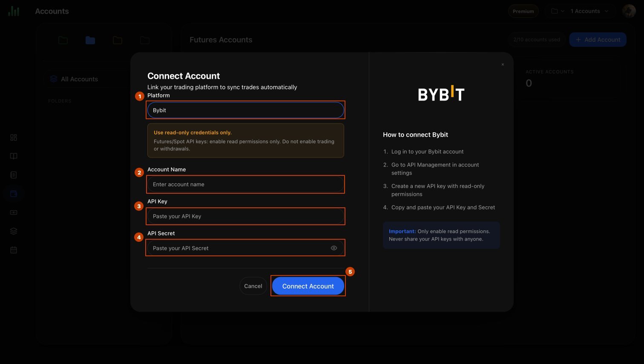Click the Futures Accounts heading
This screenshot has width=644, height=364.
[x=221, y=40]
